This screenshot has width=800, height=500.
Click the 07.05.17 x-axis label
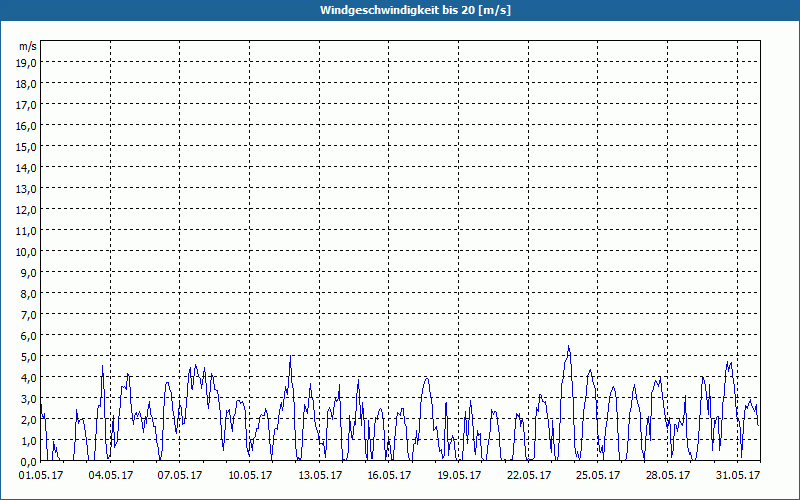click(x=180, y=476)
